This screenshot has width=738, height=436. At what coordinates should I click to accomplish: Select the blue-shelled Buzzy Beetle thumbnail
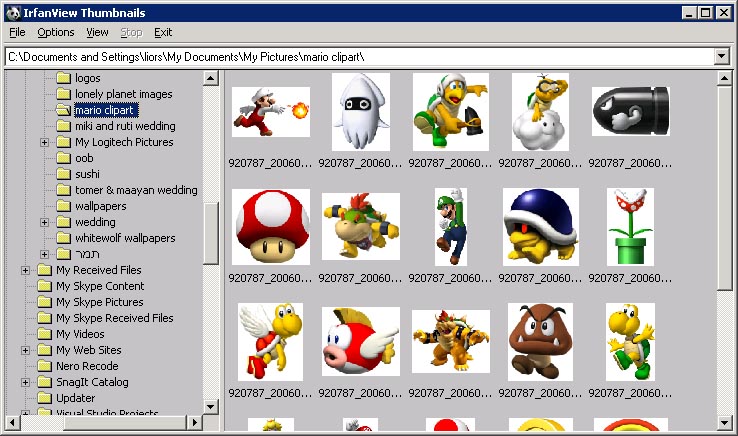coord(541,227)
